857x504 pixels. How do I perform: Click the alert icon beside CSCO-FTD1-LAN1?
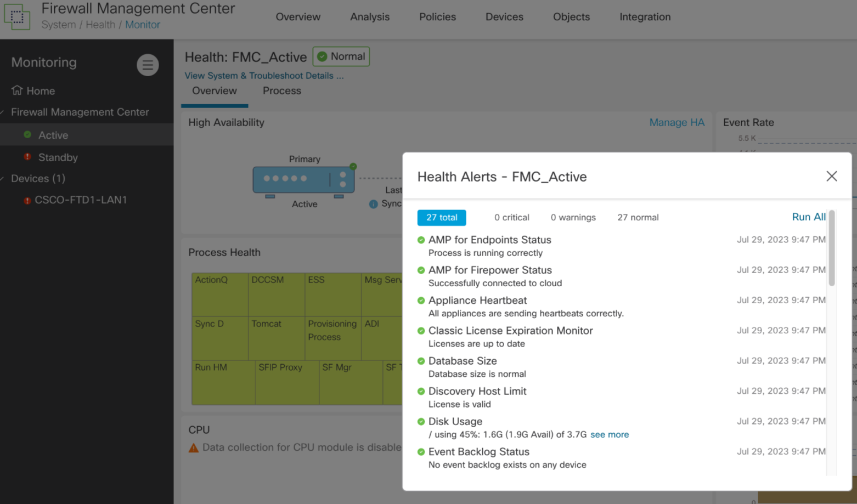pos(27,200)
